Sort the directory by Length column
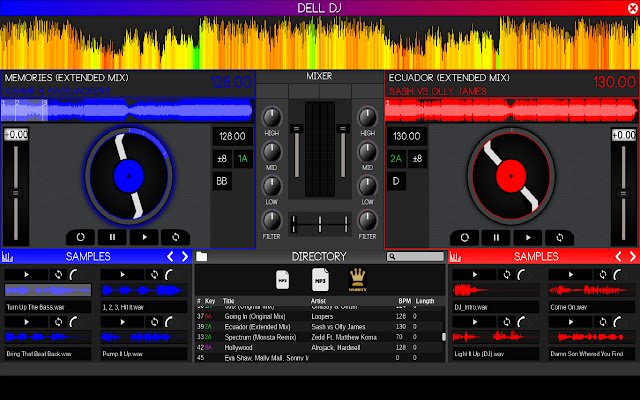640x400 pixels. point(425,301)
